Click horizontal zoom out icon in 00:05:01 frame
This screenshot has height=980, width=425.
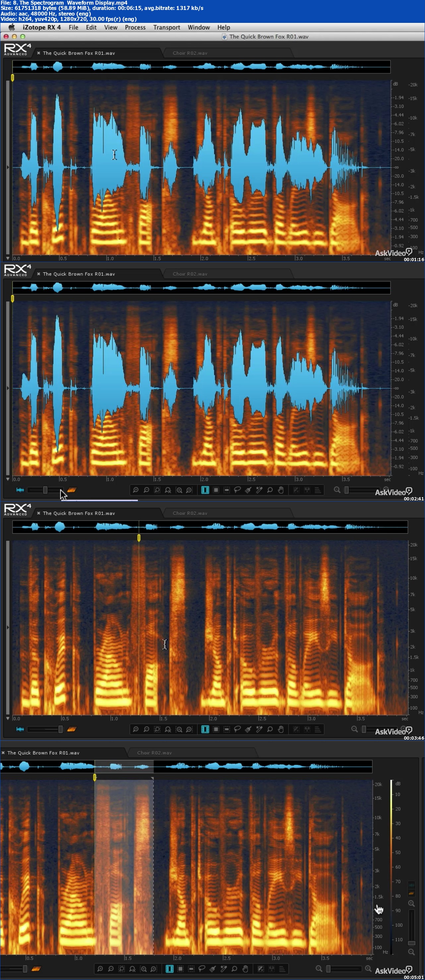coord(319,969)
